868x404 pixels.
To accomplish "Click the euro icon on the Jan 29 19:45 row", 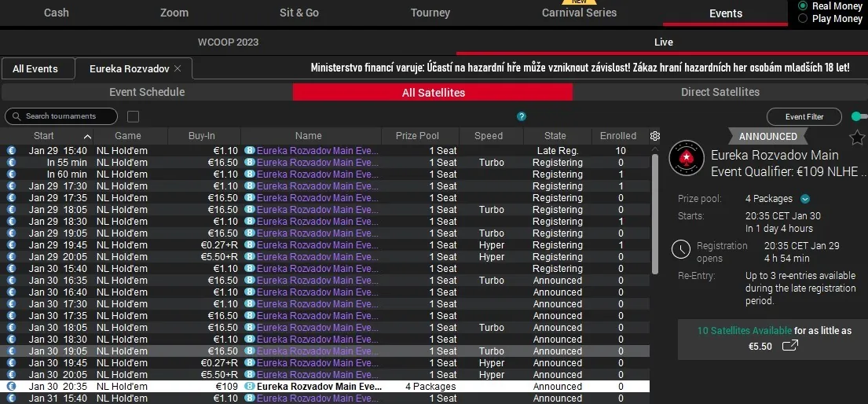I will [11, 245].
